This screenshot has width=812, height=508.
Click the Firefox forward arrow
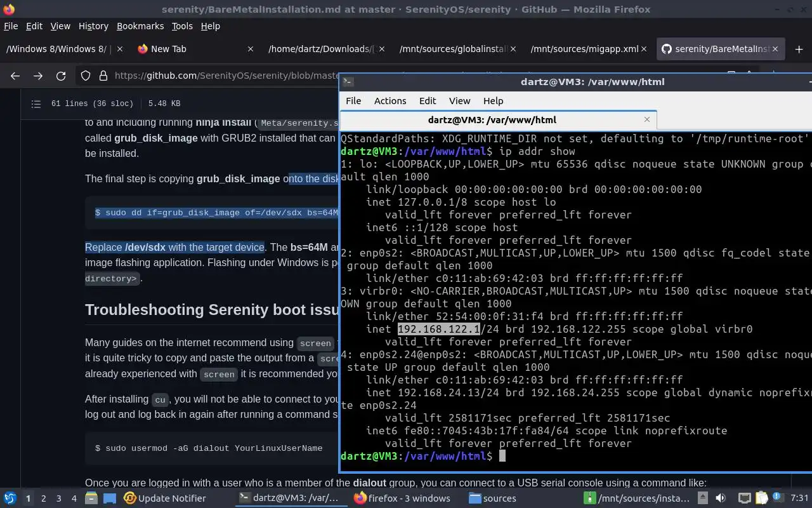click(38, 76)
